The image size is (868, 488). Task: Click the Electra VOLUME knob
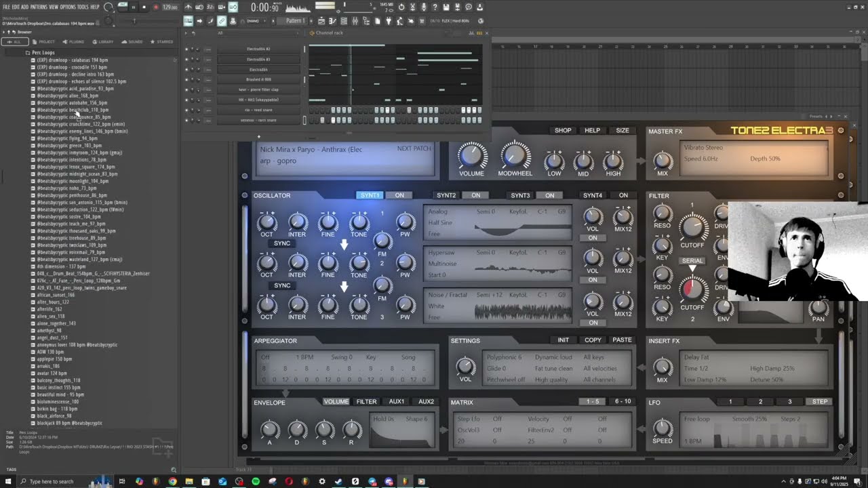click(471, 155)
